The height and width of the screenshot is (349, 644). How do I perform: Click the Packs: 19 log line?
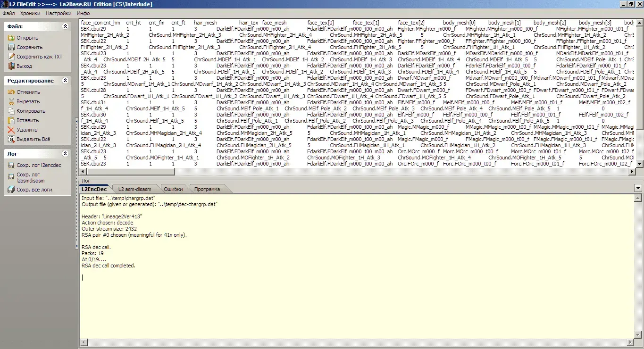click(x=92, y=253)
